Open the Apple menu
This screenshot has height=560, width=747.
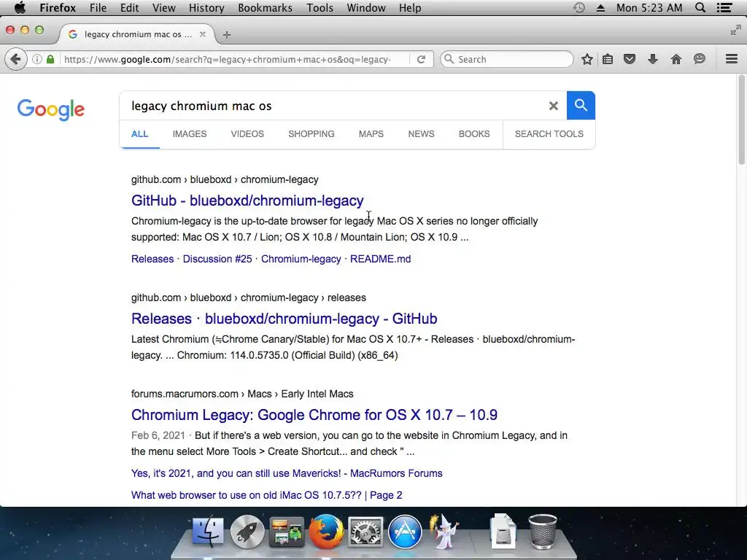20,7
